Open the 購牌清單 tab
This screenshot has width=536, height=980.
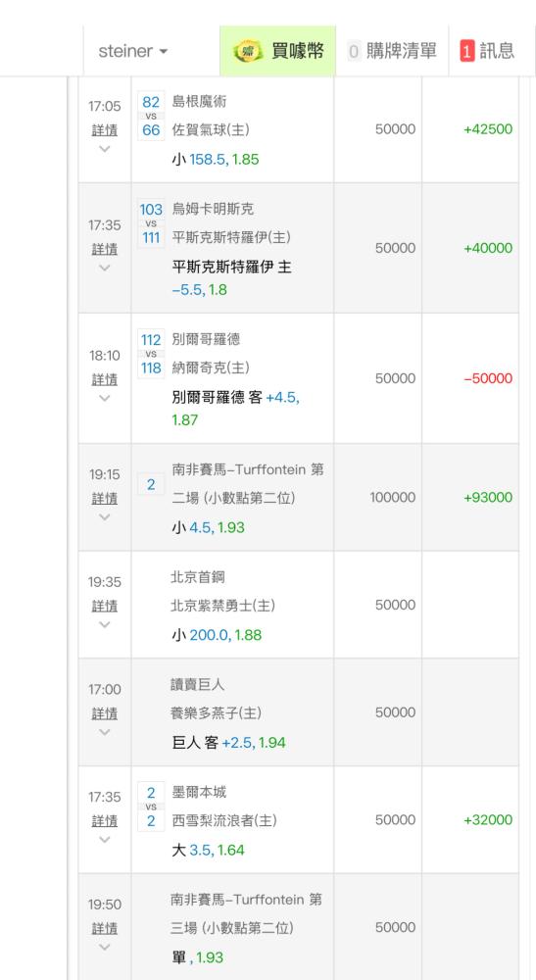[x=392, y=51]
